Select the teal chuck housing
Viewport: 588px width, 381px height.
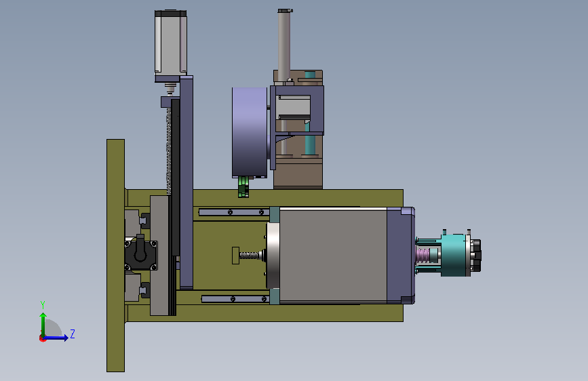coord(454,255)
